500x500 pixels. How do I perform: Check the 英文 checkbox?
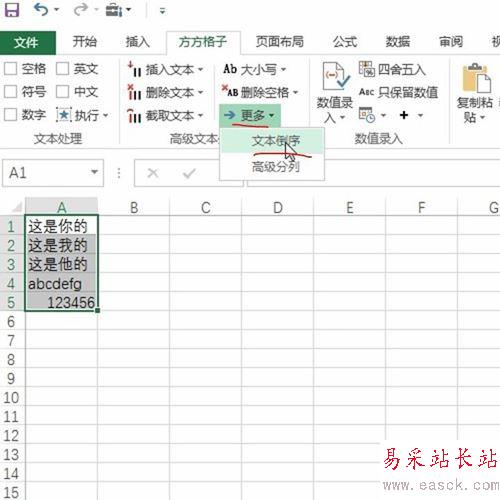(62, 69)
